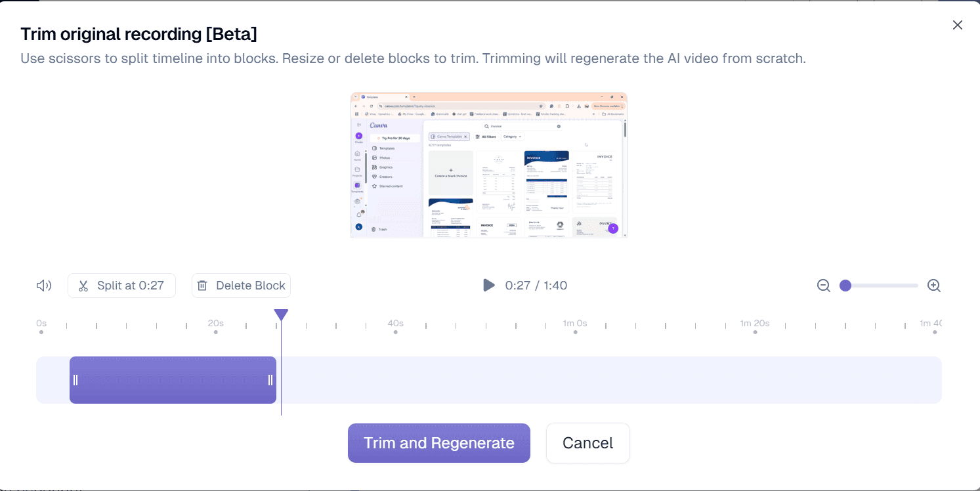Mute the recording audio volume
This screenshot has width=980, height=491.
tap(43, 285)
